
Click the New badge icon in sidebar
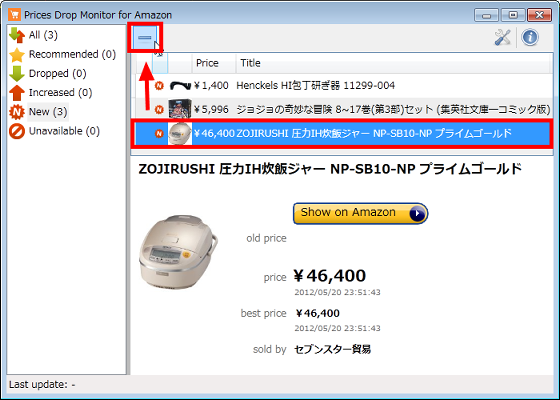coord(17,112)
